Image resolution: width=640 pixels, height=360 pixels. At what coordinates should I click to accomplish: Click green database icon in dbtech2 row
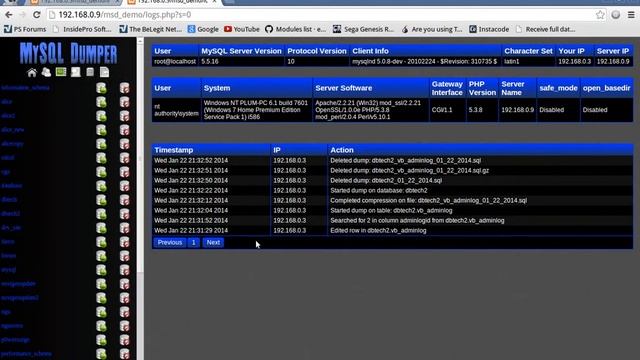(x=101, y=214)
